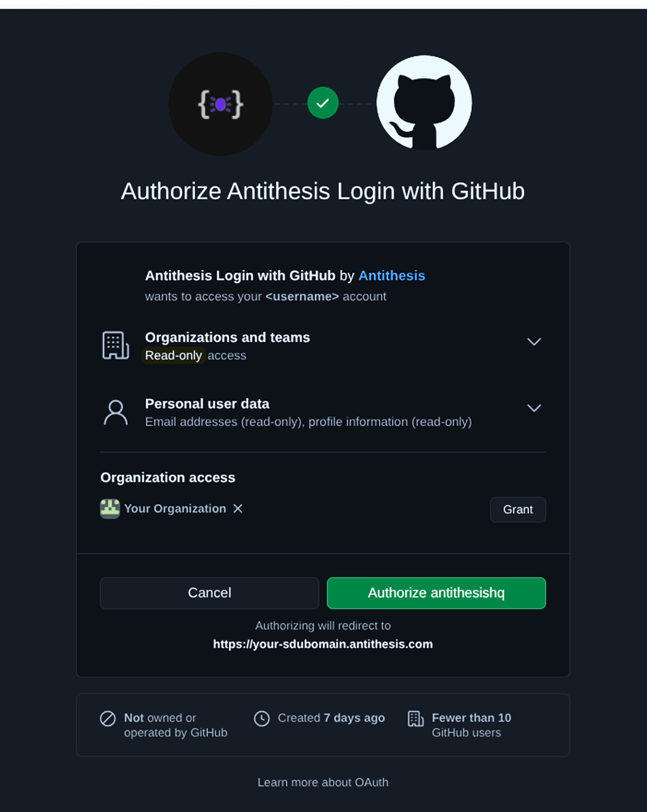This screenshot has height=812, width=647.
Task: Click the Personal user data person icon
Action: pos(116,413)
